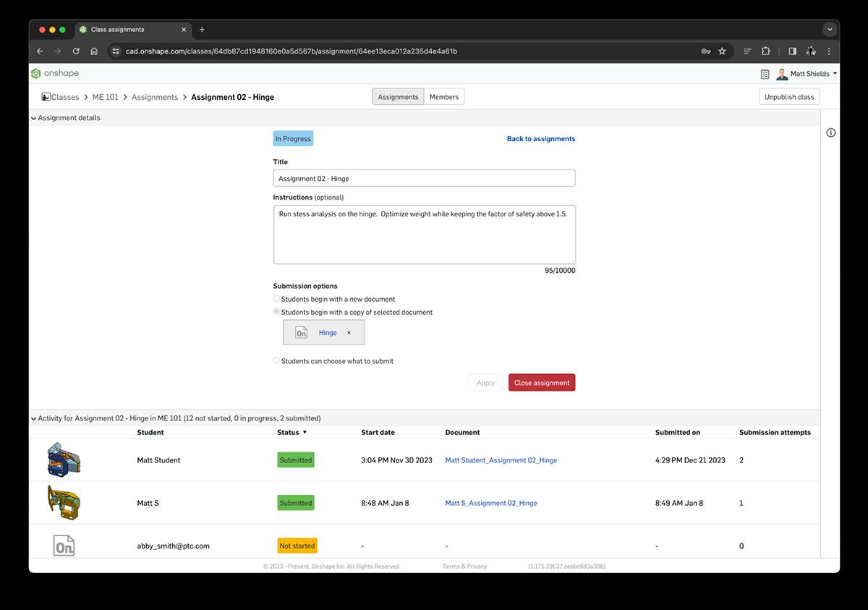The width and height of the screenshot is (868, 610).
Task: Click the info icon in right panel
Action: (x=830, y=132)
